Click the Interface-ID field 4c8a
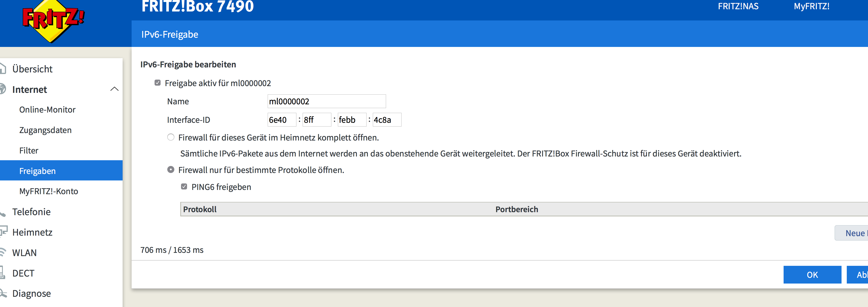The image size is (868, 307). click(x=387, y=120)
